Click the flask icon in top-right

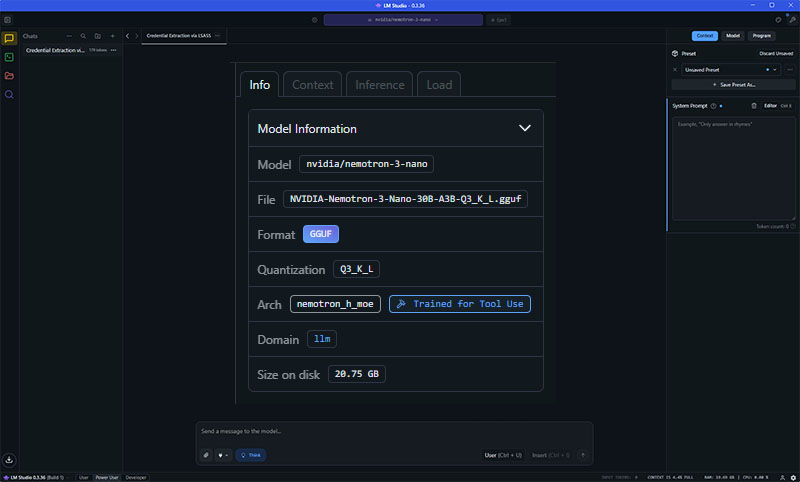tap(778, 20)
